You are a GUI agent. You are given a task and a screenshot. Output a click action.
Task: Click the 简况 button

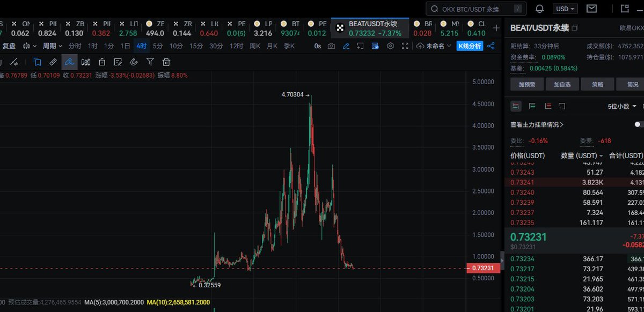(631, 84)
